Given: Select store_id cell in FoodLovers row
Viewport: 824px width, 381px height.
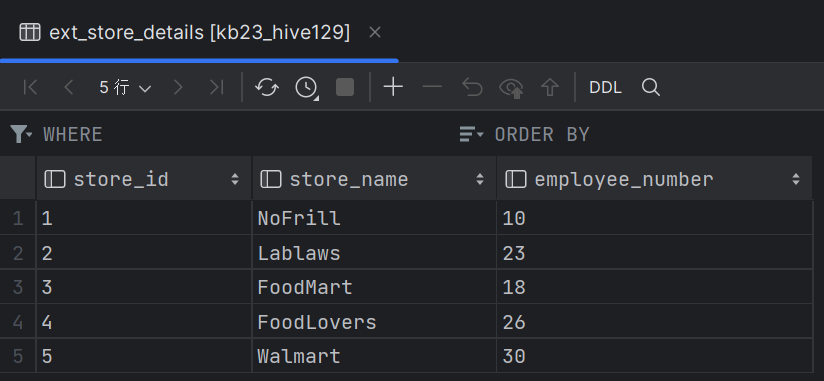Looking at the screenshot, I should 144,322.
